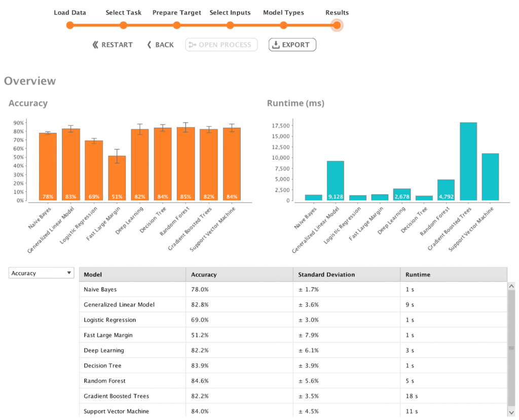Click the 18 s runtime cell
The width and height of the screenshot is (519, 420).
[454, 396]
